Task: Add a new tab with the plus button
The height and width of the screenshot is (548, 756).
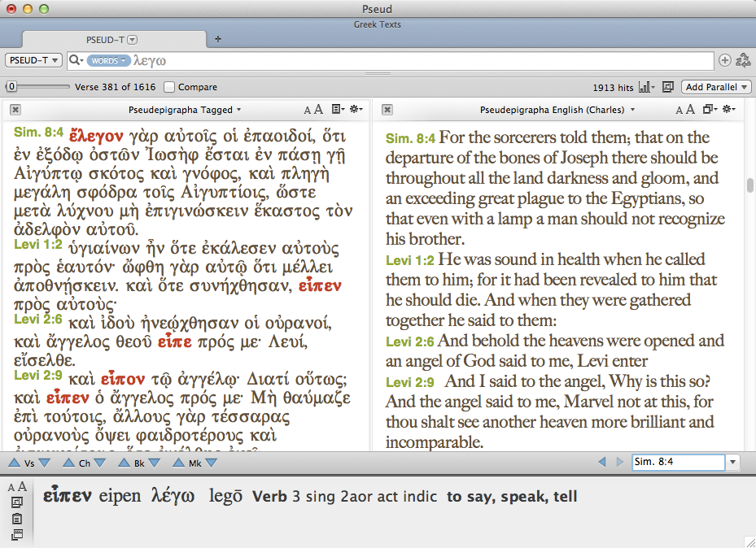Action: coord(218,39)
